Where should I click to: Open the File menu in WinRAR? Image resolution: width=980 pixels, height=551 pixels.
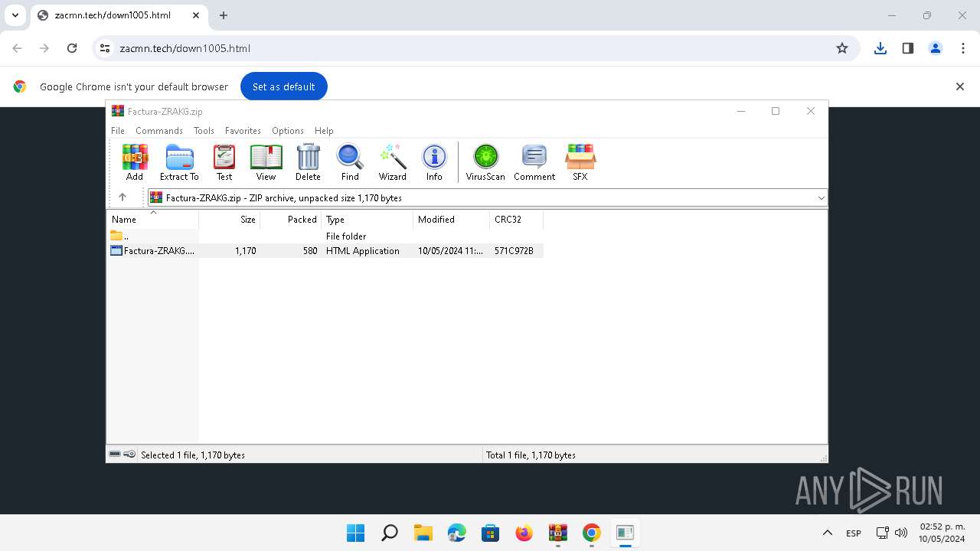118,131
